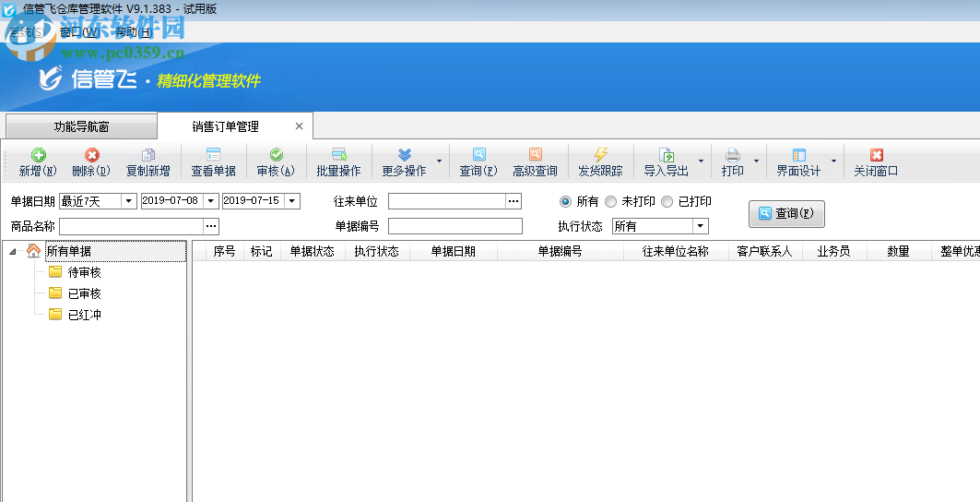The image size is (980, 502).
Task: Expand the 更多操作 dropdown arrow
Action: (x=439, y=161)
